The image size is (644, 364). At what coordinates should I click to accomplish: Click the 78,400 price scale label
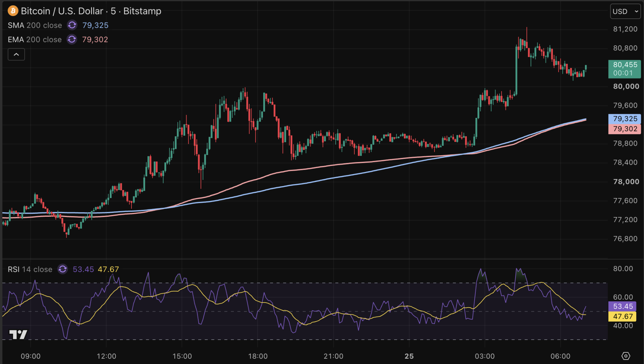(625, 162)
